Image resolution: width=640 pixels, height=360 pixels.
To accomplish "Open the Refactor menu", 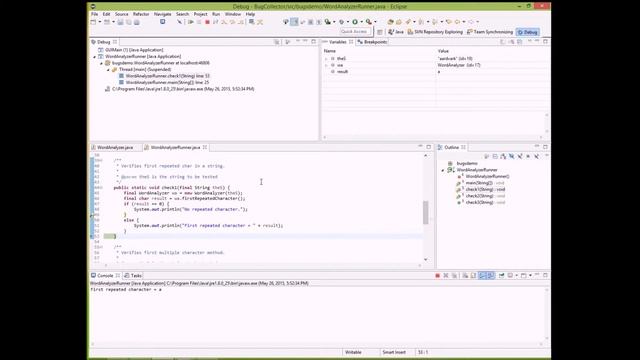I will tap(141, 14).
